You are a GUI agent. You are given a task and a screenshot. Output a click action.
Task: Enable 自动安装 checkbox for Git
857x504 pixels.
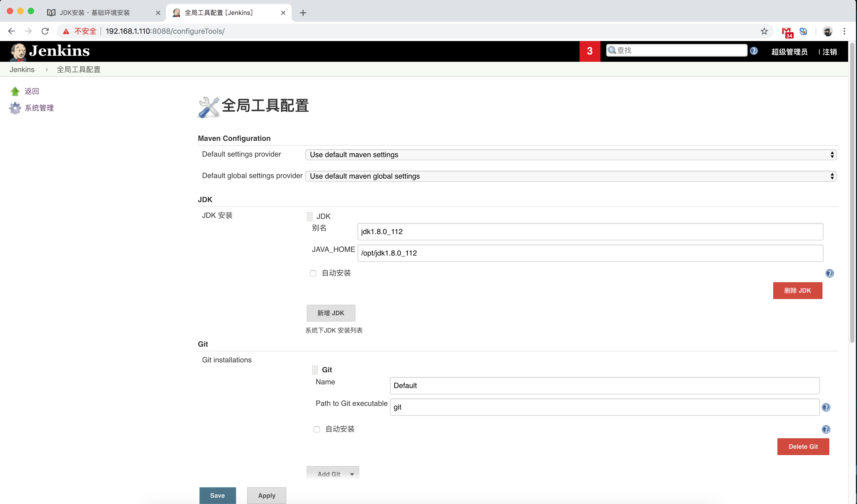point(317,429)
